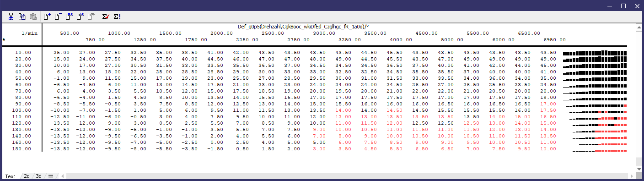Image resolution: width=644 pixels, height=181 pixels.
Task: Click the add offset (page plus) icon
Action: pyautogui.click(x=47, y=16)
